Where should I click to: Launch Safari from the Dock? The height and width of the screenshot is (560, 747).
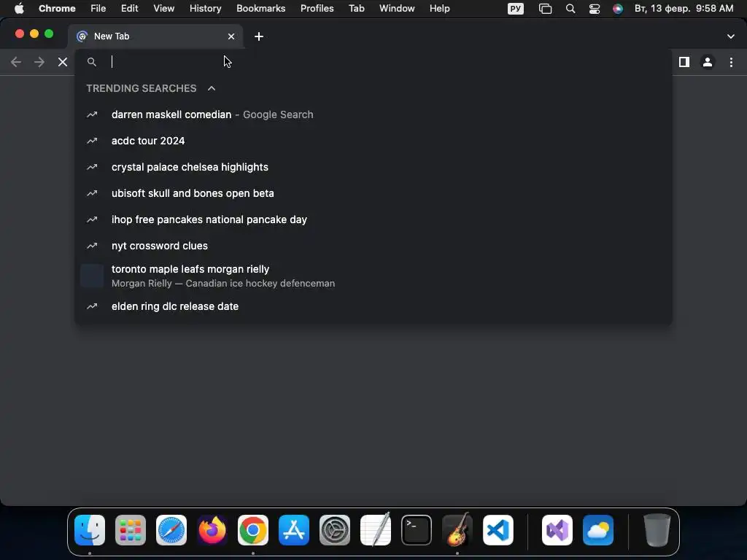pos(171,530)
